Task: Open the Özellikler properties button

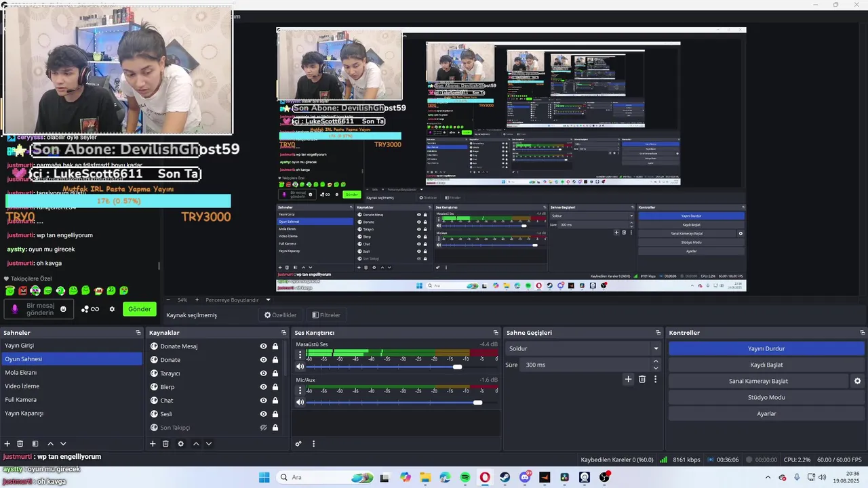Action: point(280,315)
